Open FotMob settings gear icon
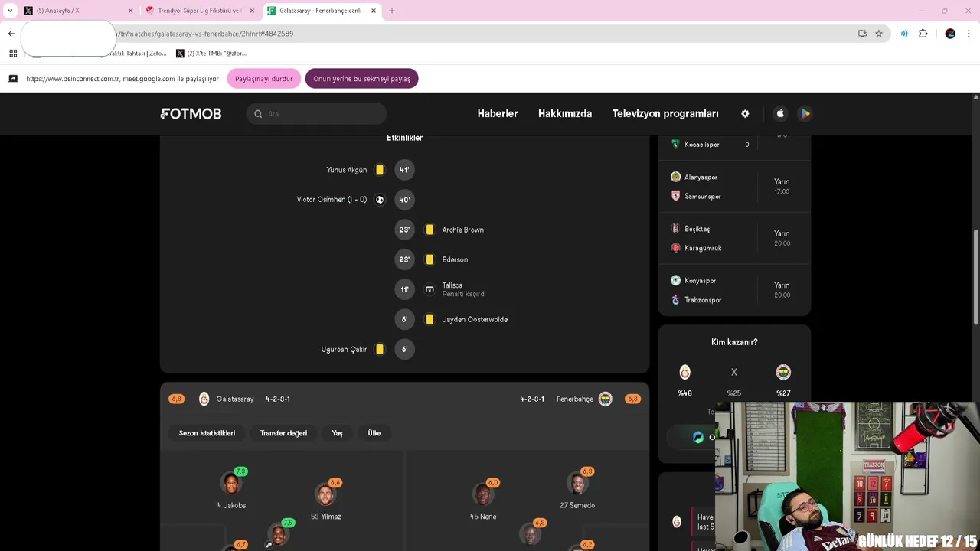This screenshot has height=551, width=980. 745,113
